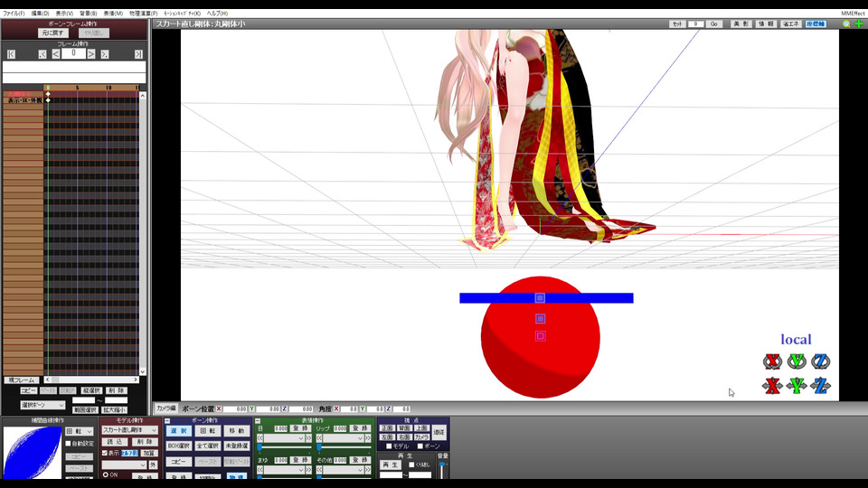Click next eye morph arrow

308,438
